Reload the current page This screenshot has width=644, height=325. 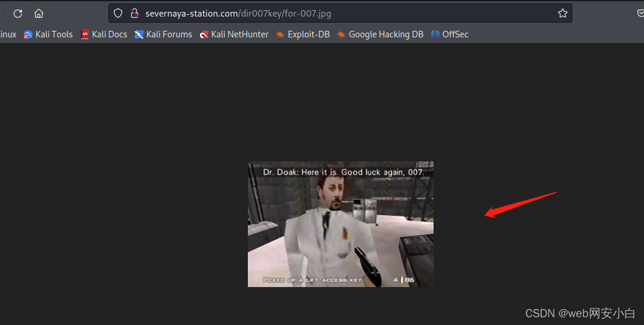coord(18,14)
